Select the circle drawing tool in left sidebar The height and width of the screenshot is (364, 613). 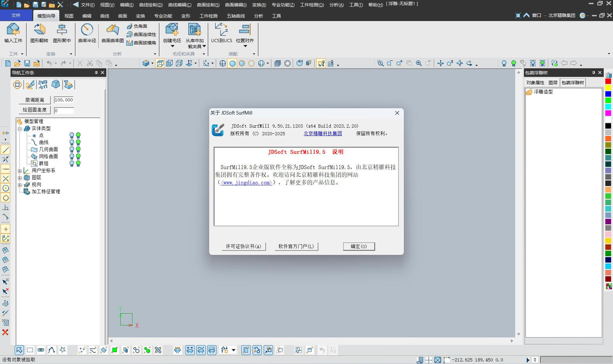[x=6, y=188]
